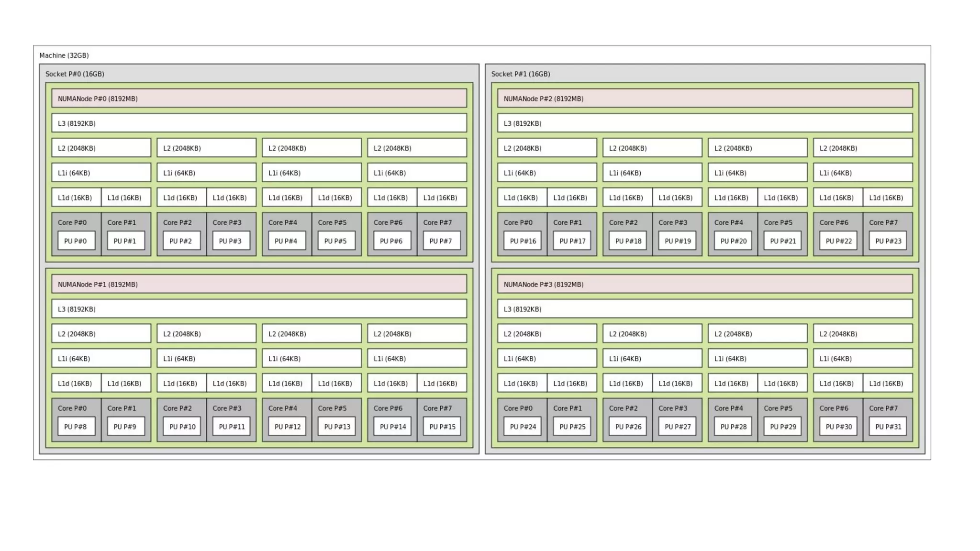Click the Socket P#1 (16GB) label
The width and height of the screenshot is (980, 551).
[521, 74]
